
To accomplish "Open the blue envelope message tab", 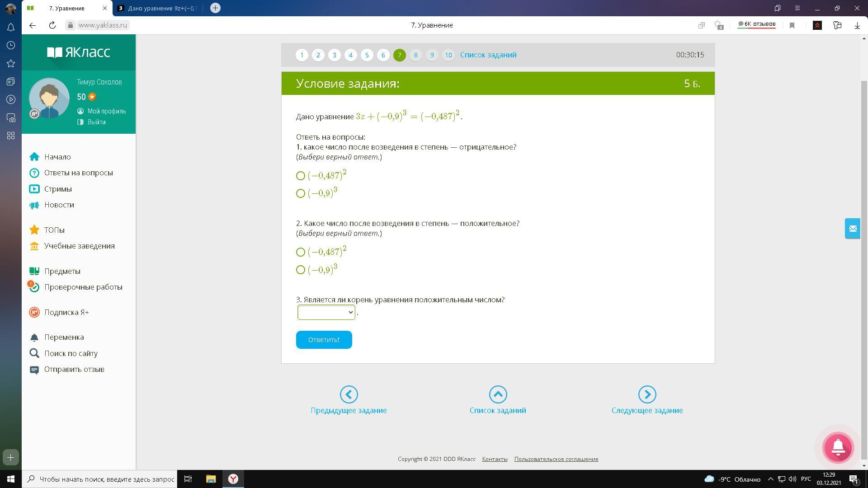I will point(852,229).
